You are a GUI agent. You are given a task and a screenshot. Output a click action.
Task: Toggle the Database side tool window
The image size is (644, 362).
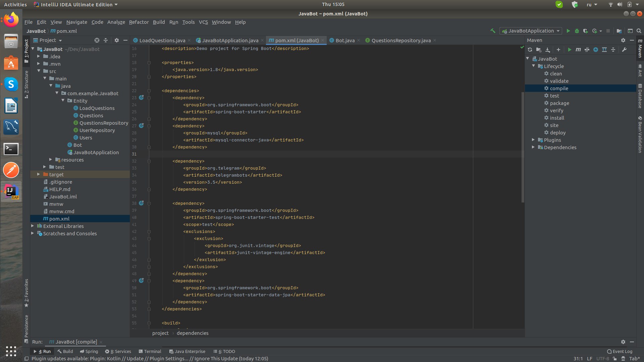point(640,96)
